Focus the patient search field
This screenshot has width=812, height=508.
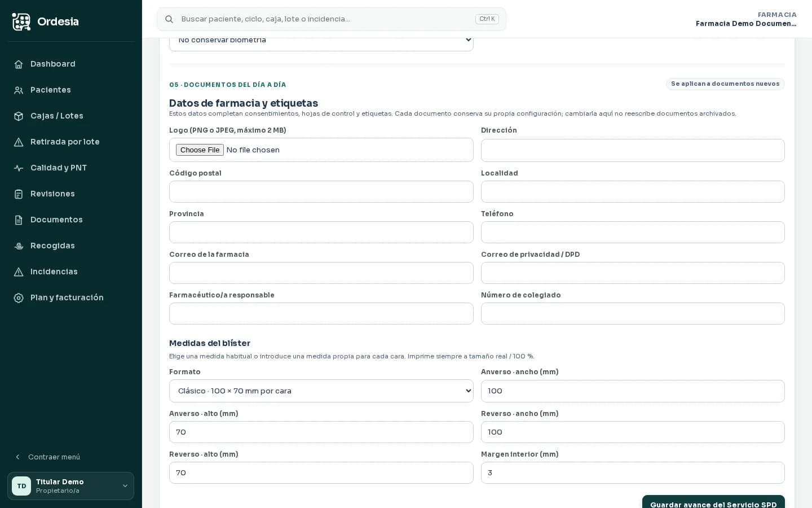(x=332, y=19)
